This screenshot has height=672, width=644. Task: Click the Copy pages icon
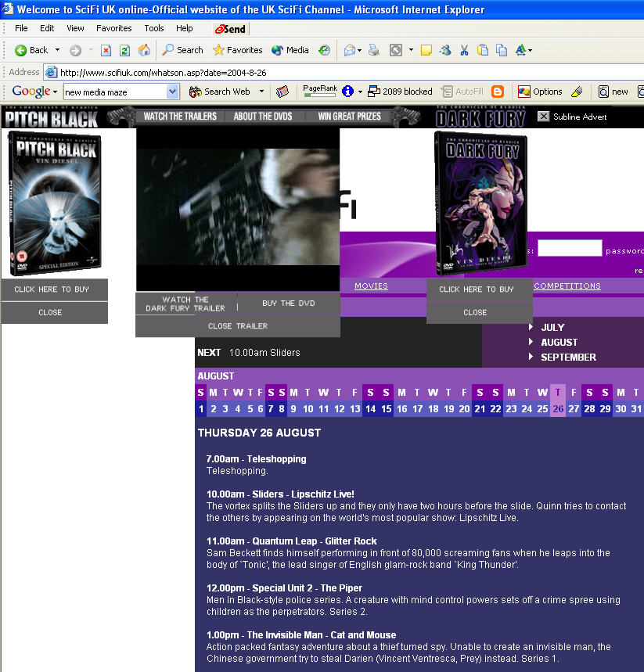[502, 51]
